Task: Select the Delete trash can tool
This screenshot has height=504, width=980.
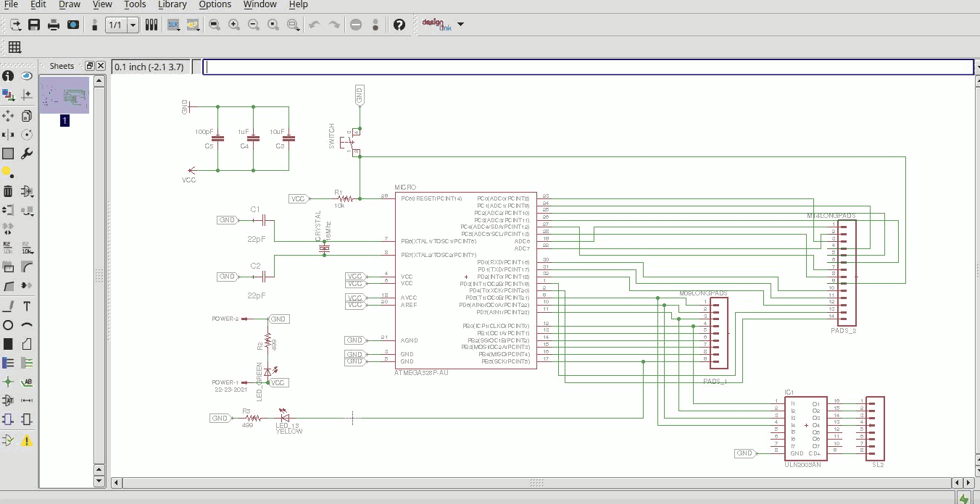Action: pos(8,191)
